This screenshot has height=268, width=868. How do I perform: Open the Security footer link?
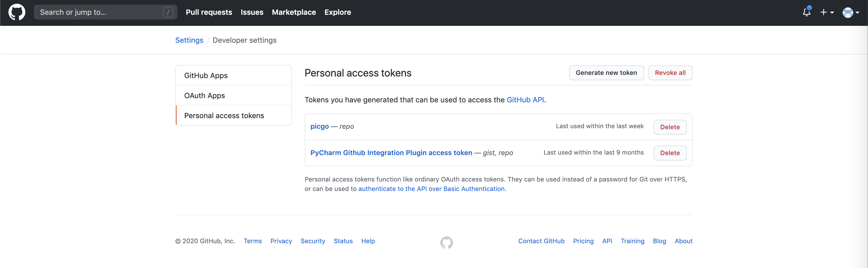(313, 241)
